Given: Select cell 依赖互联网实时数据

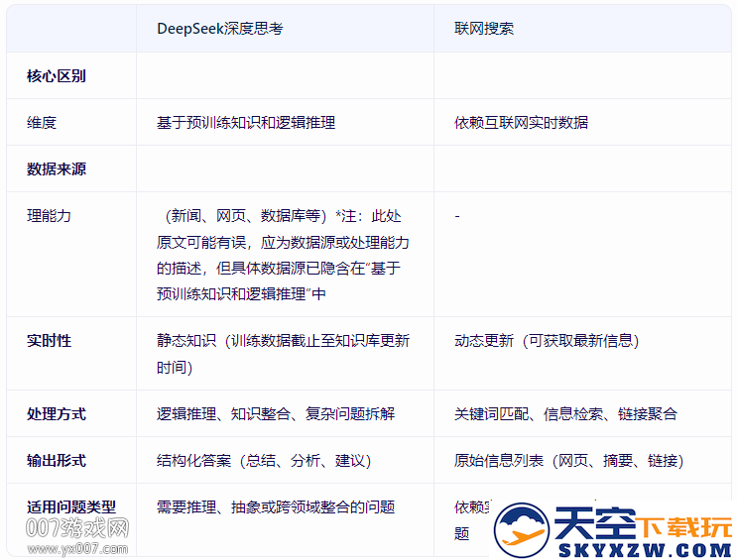Looking at the screenshot, I should click(x=521, y=123).
